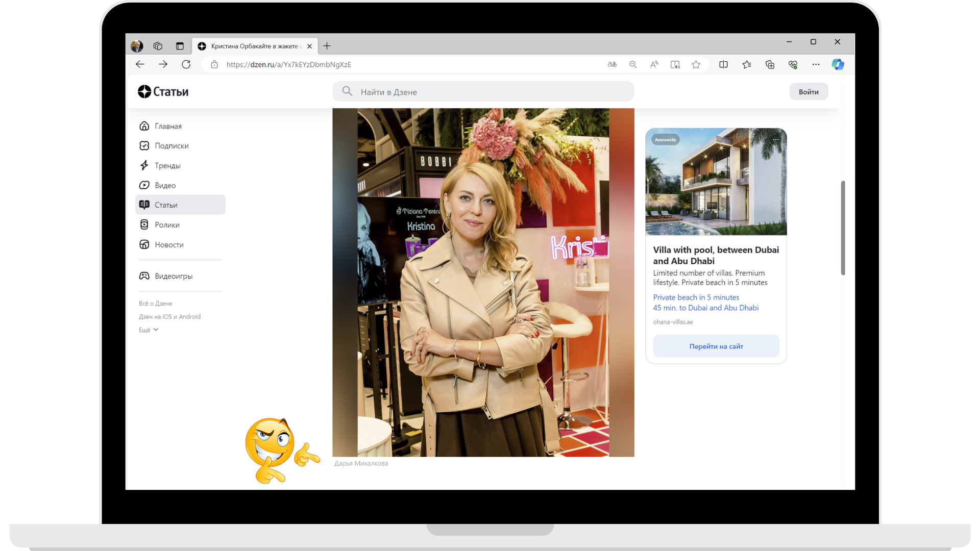Toggle vertical tabs panel icon
980x551 pixels.
pos(180,46)
